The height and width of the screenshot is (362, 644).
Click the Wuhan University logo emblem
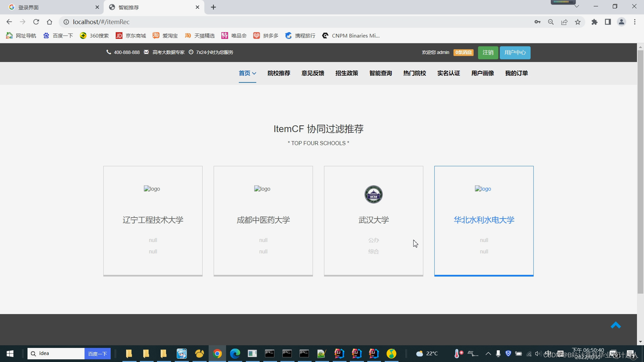pos(373,194)
